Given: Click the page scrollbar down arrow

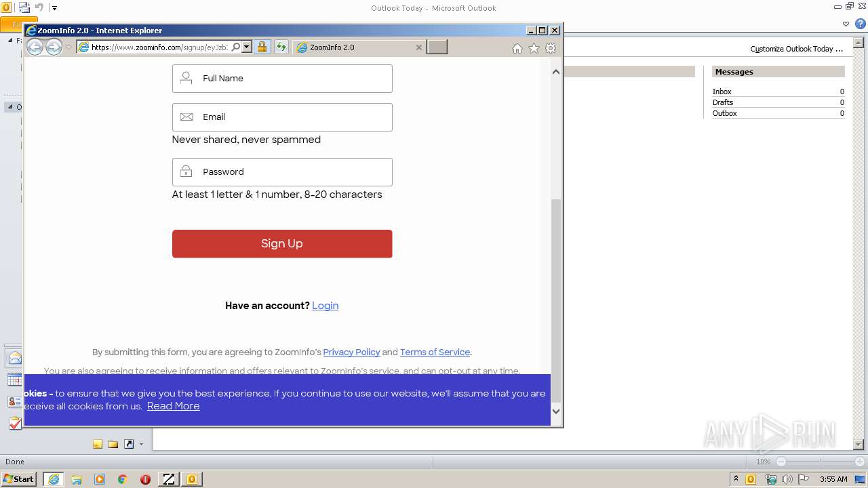Looking at the screenshot, I should click(x=556, y=411).
